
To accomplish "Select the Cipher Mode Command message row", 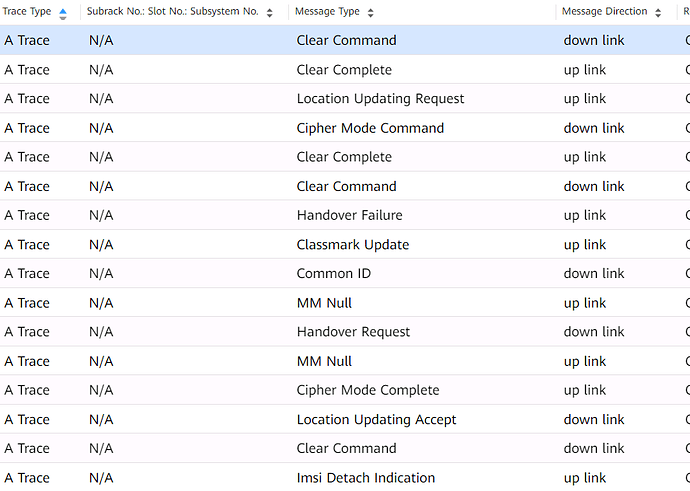I will pos(345,128).
